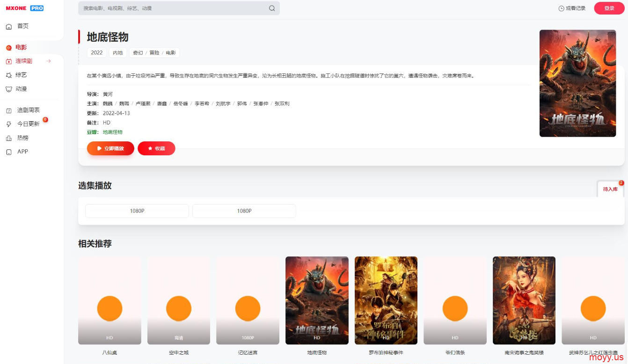Open the 爷们信条 recommendation card
Screen dimensions: 628x364
pos(455,300)
